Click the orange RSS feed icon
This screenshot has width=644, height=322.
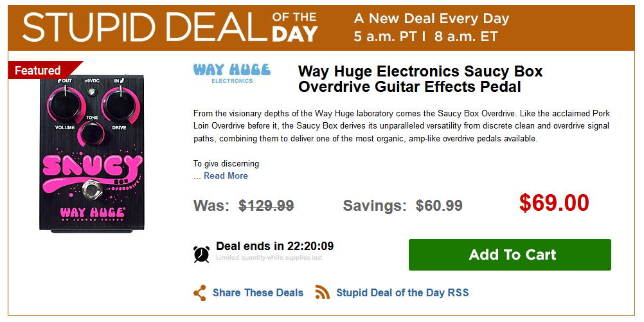[322, 292]
